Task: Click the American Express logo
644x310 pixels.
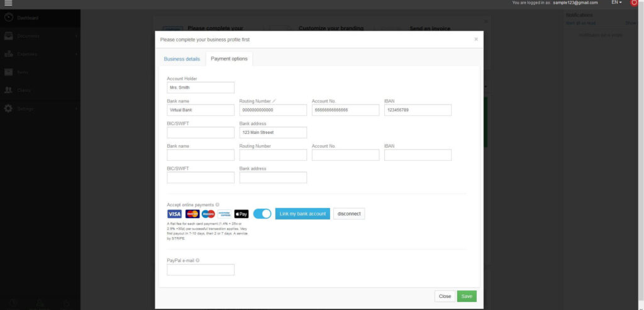Action: coord(225,214)
